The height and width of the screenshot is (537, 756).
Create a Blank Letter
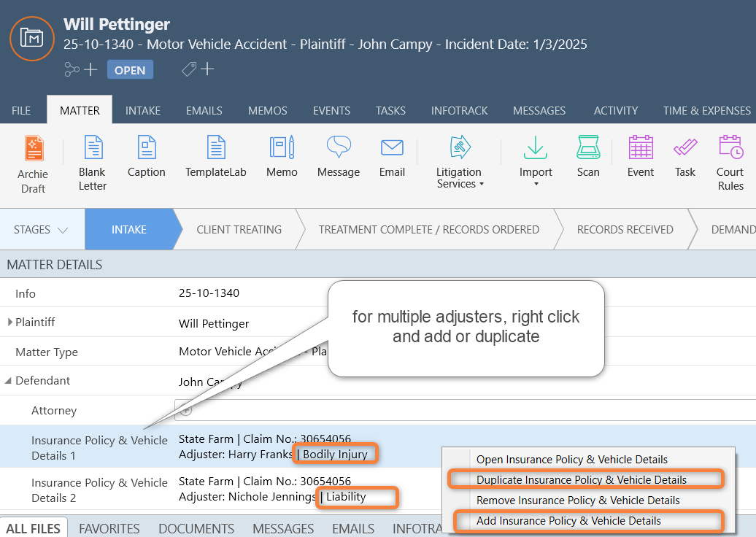tap(93, 163)
